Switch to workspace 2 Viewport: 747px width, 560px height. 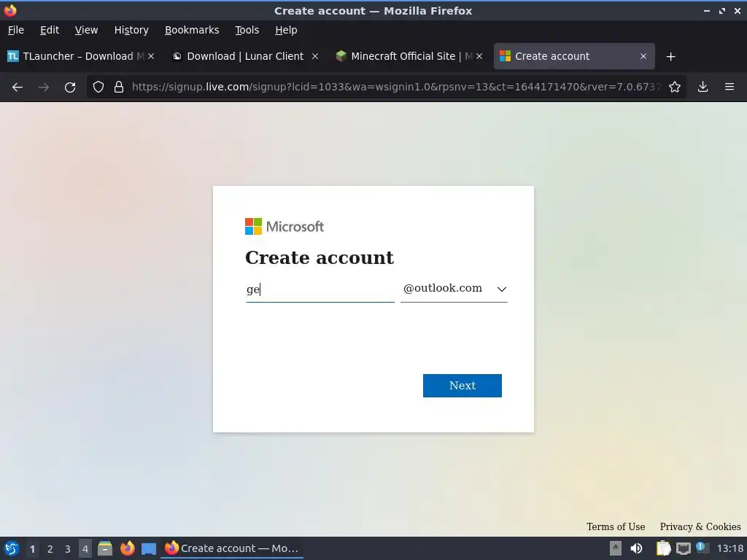click(50, 549)
